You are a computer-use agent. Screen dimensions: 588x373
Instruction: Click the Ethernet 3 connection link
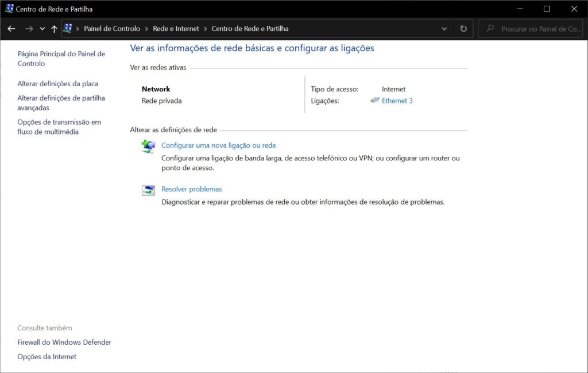pos(397,101)
